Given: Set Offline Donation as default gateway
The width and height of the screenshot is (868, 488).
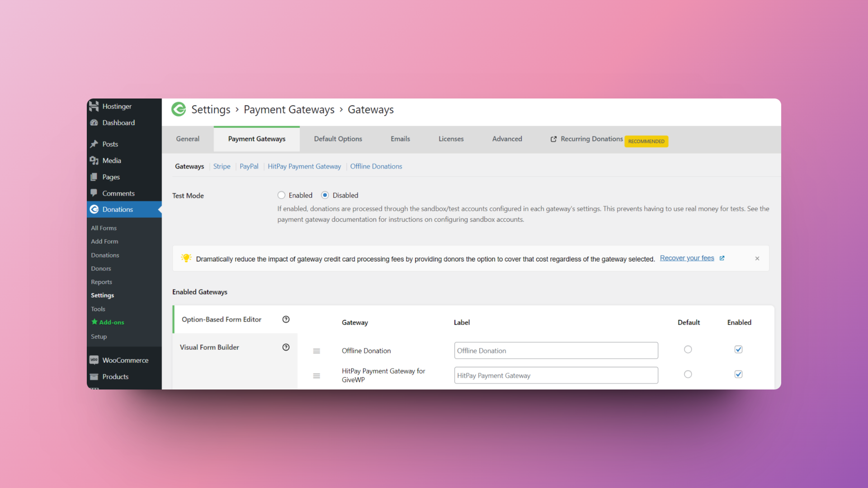Looking at the screenshot, I should click(x=688, y=349).
